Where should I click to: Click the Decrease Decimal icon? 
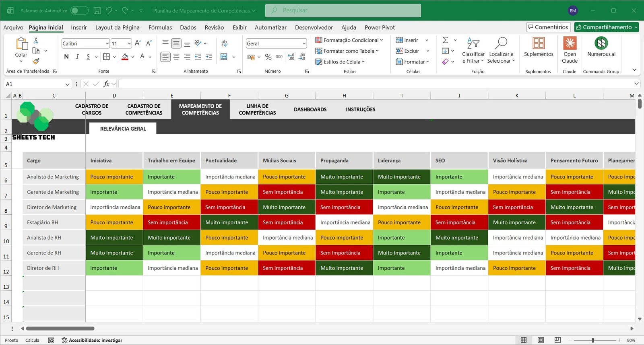pyautogui.click(x=302, y=57)
